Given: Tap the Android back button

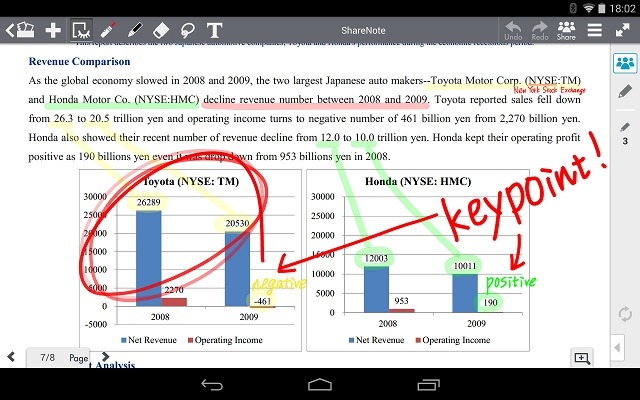Looking at the screenshot, I should pos(212,384).
